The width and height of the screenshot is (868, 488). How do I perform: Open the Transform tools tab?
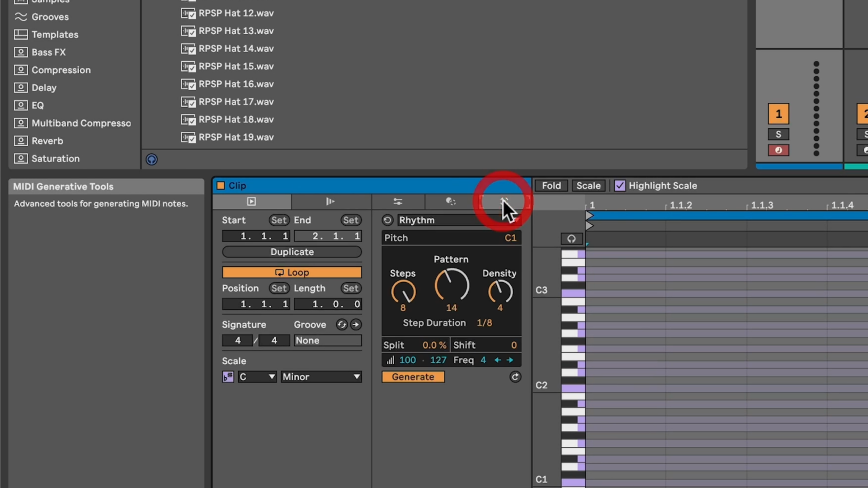pyautogui.click(x=451, y=202)
